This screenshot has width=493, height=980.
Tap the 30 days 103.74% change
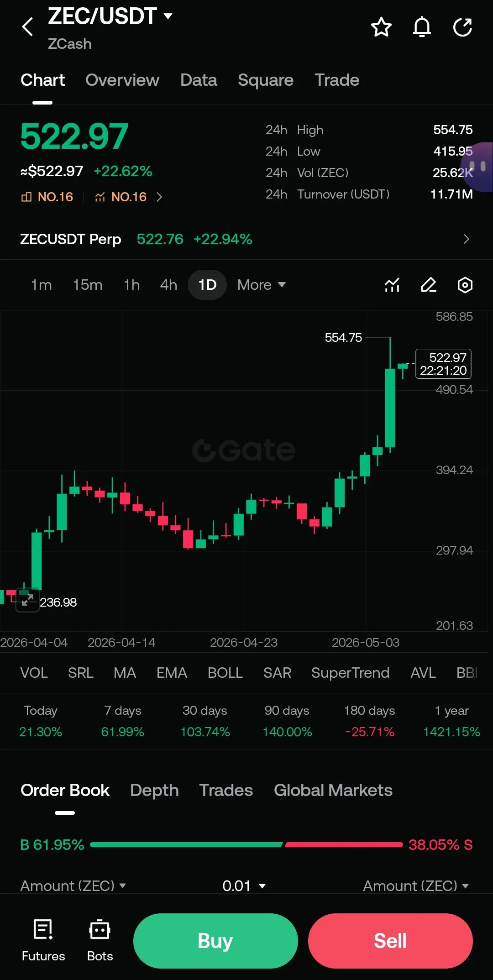point(205,721)
